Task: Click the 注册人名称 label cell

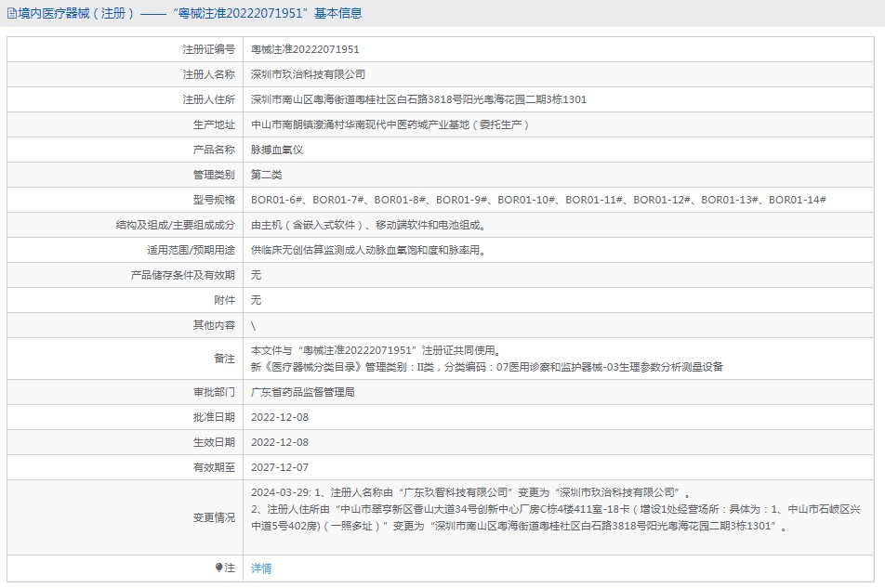Action: (125, 74)
